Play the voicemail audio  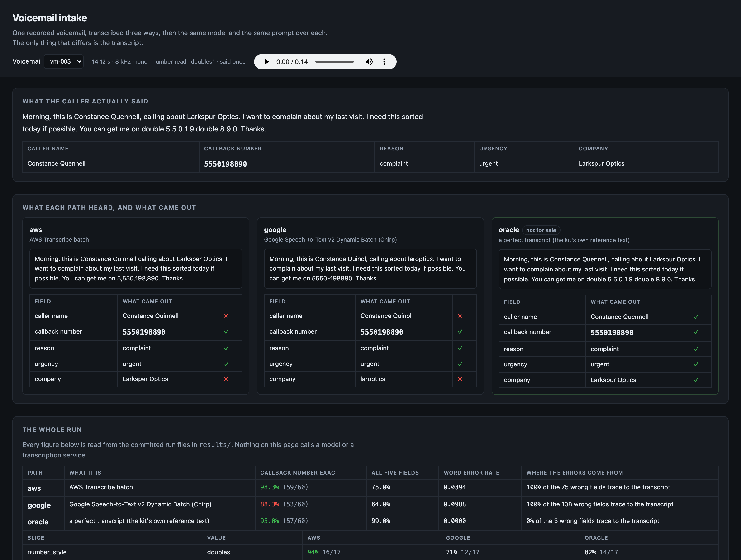[267, 62]
